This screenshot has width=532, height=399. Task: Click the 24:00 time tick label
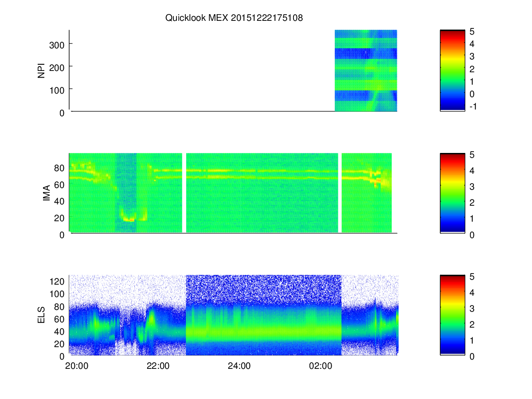(239, 366)
